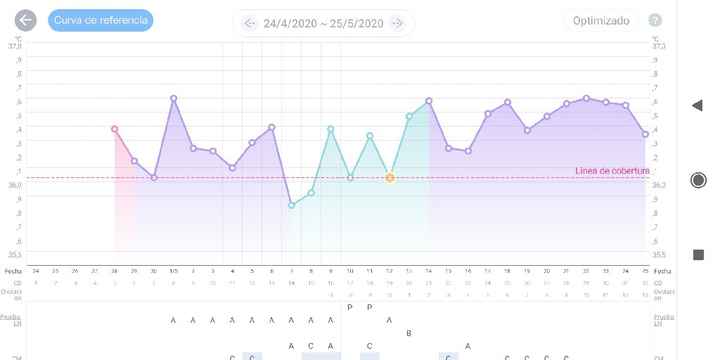
Task: Tap Android recent apps square button
Action: point(698,254)
